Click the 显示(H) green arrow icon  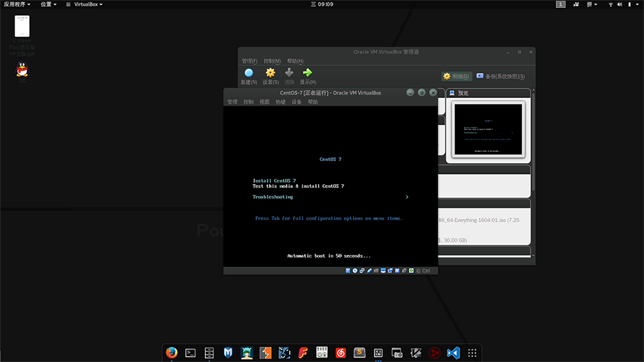(x=308, y=73)
